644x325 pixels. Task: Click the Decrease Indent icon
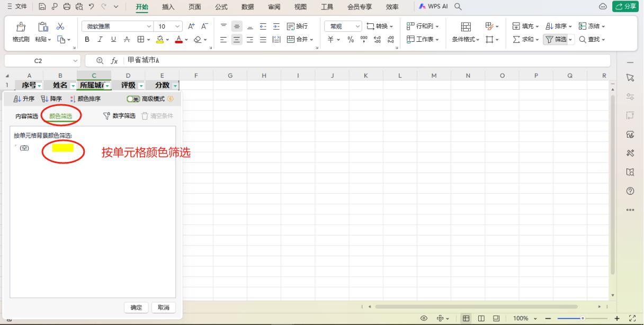[264, 26]
